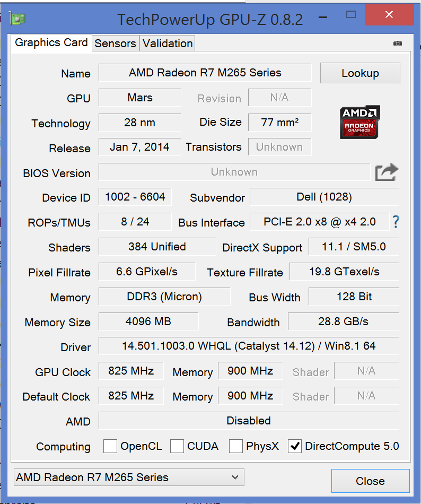This screenshot has height=504, width=421.
Task: Open the Validation tab
Action: [168, 44]
